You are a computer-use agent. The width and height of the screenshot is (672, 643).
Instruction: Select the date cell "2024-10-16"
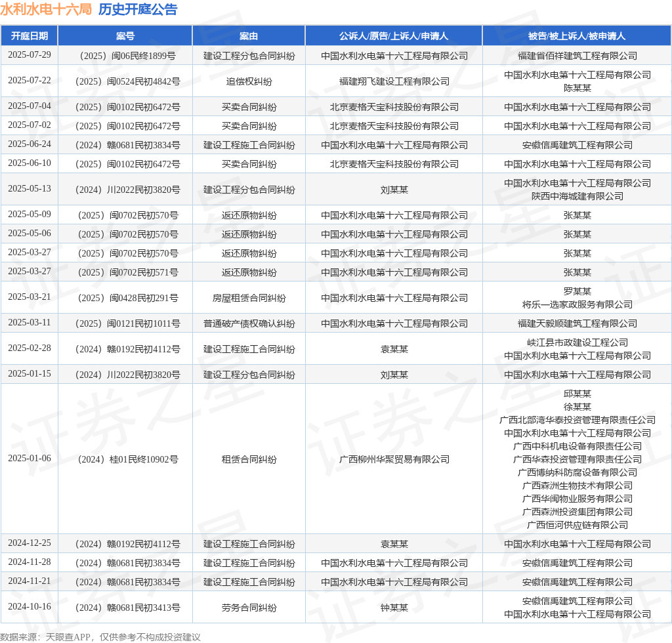[29, 607]
